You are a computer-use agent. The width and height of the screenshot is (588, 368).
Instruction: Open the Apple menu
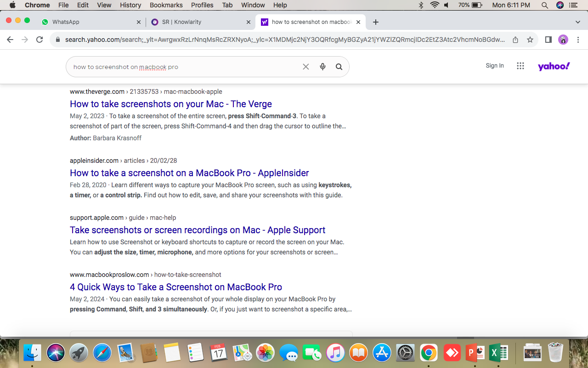[12, 5]
